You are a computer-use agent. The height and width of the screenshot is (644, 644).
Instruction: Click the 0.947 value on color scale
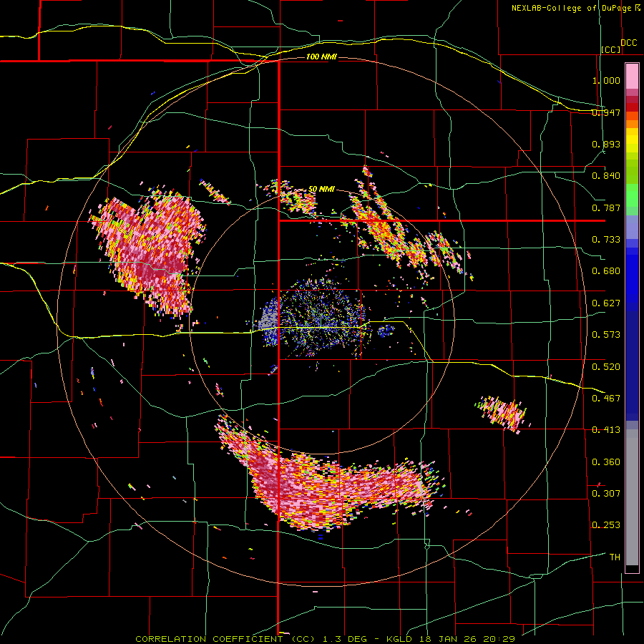[606, 112]
